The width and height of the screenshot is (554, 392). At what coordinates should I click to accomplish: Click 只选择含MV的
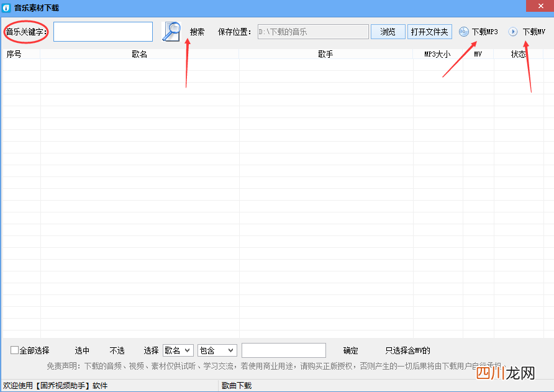tap(407, 350)
